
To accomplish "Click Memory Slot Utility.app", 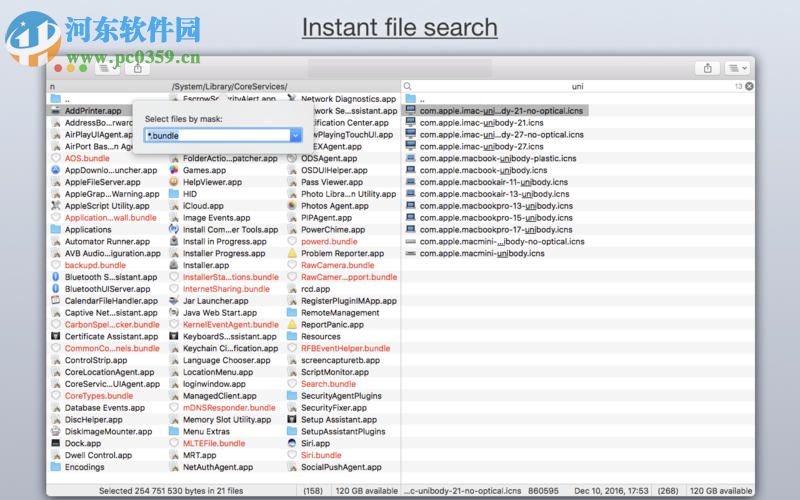I will click(x=227, y=419).
